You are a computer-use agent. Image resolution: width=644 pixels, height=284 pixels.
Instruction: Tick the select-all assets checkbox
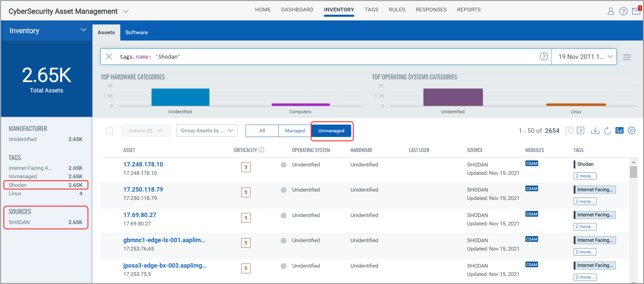tap(110, 131)
